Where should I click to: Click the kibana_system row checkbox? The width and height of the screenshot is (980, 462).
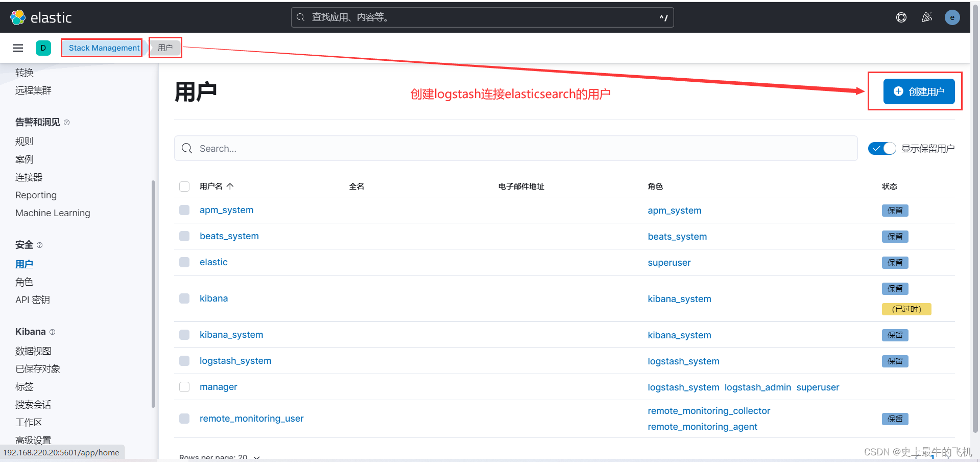point(184,335)
